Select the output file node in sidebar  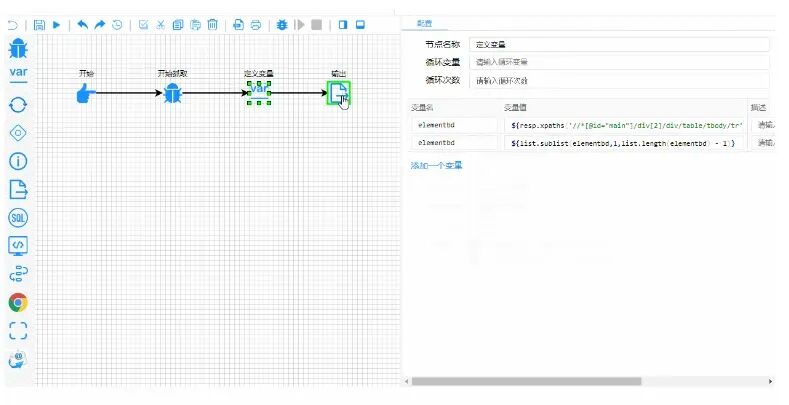[x=18, y=189]
